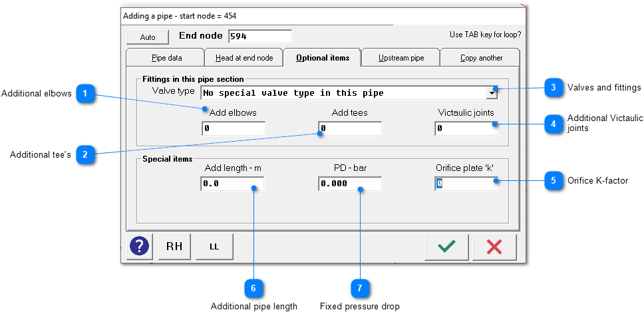Focus the Add elbows input field
This screenshot has height=312, width=644.
(234, 128)
